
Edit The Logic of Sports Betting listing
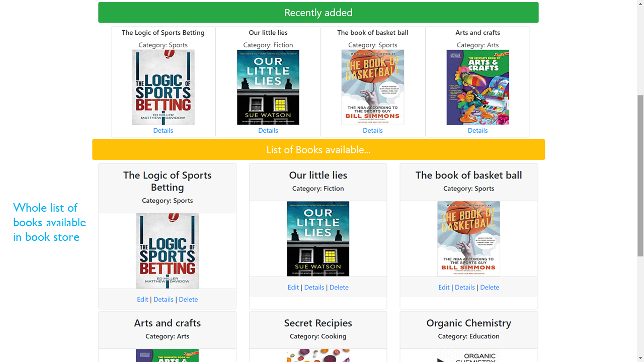[x=142, y=299]
